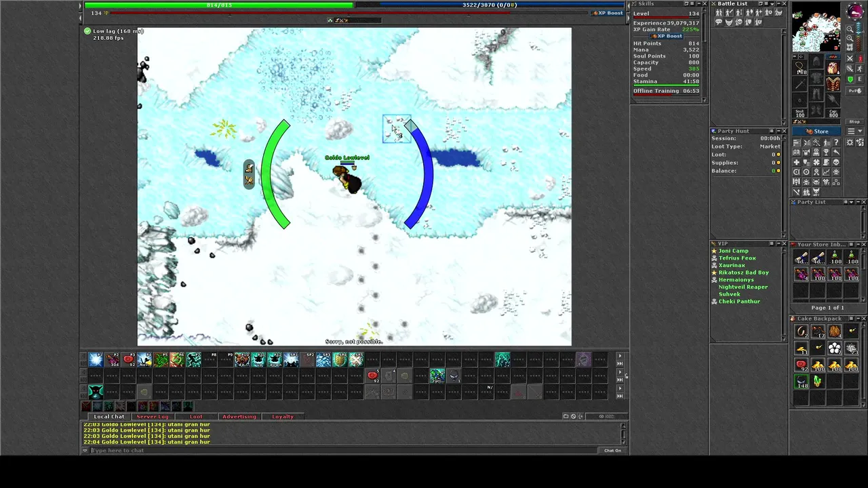Zoom out the minimap

850,28
